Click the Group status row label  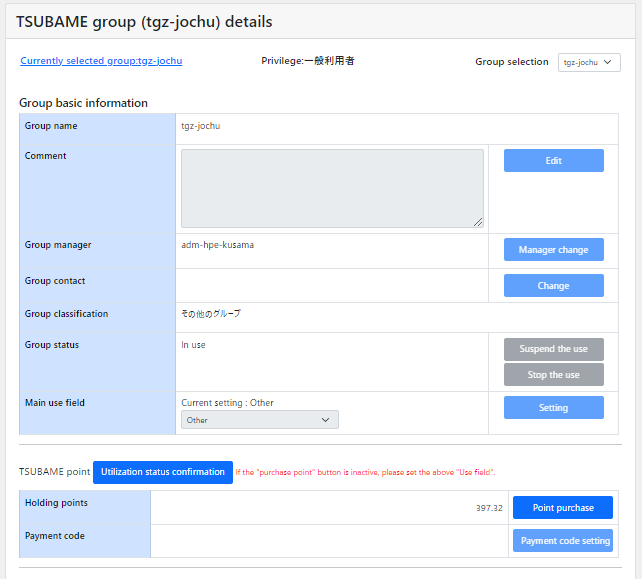click(x=52, y=345)
